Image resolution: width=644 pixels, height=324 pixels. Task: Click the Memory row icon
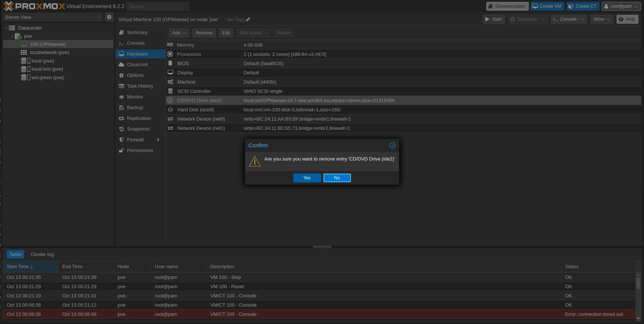[x=170, y=45]
